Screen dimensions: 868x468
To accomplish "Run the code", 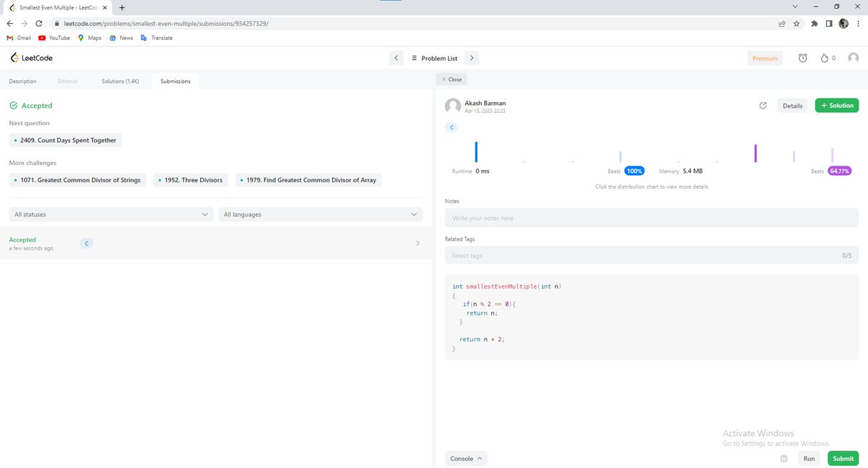I will (809, 459).
